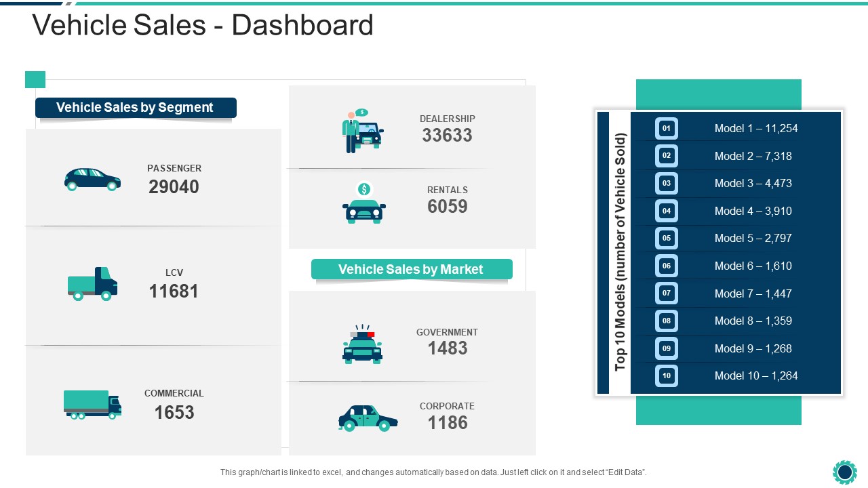Select the RENTALS label
The image size is (868, 488).
(448, 190)
